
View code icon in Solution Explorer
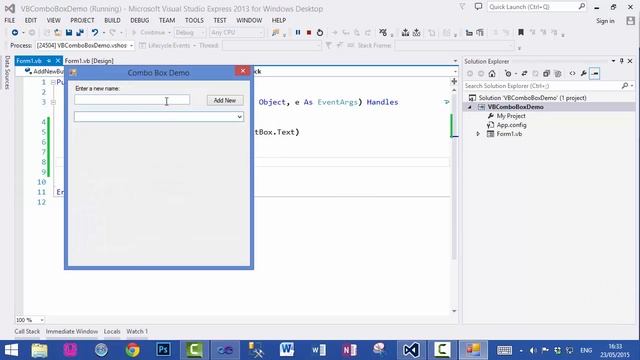[x=572, y=73]
